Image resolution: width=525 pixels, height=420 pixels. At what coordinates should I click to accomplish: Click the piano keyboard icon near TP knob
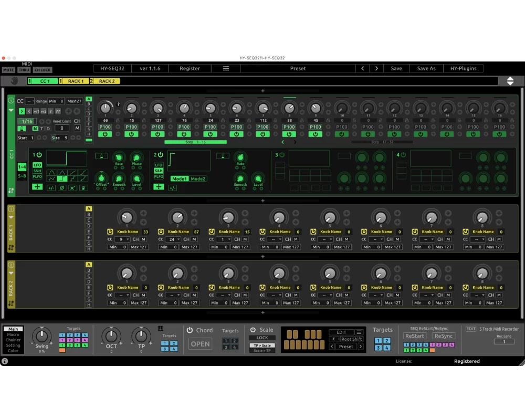coord(160,329)
